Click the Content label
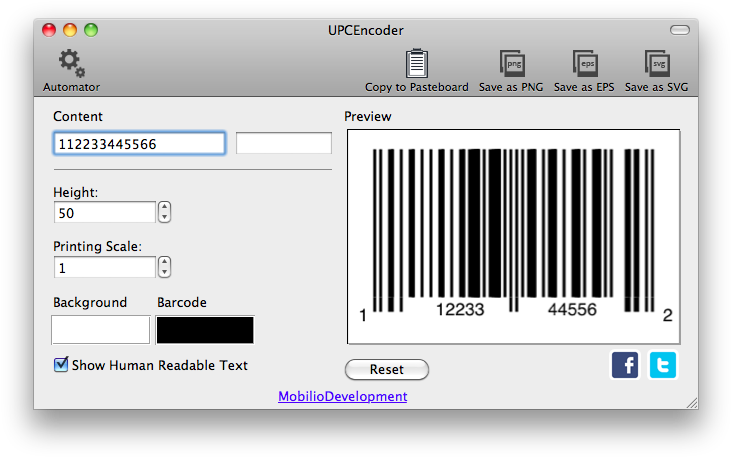The image size is (731, 457). pos(78,117)
